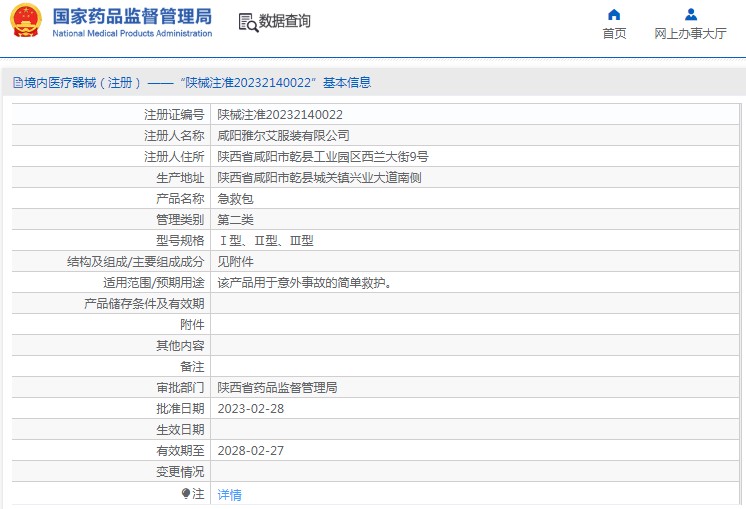Open 网上办事大厅 text label
This screenshot has width=746, height=509.
pos(690,33)
